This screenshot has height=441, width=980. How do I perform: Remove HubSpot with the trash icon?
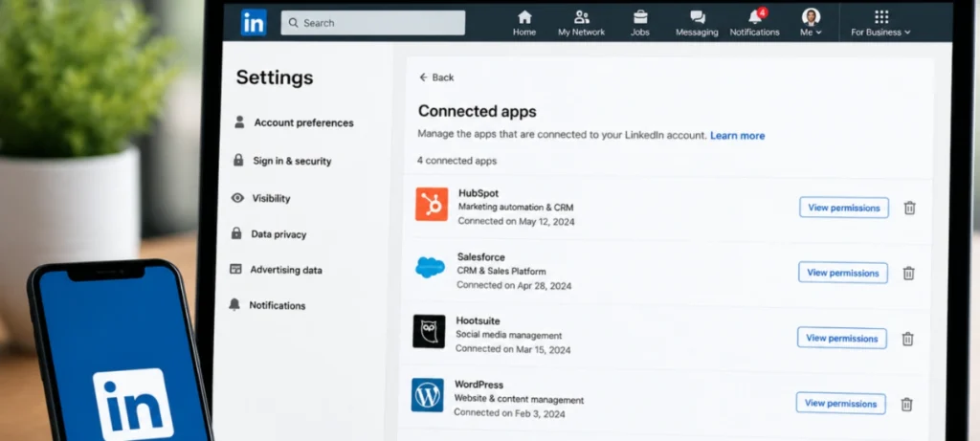pos(910,208)
